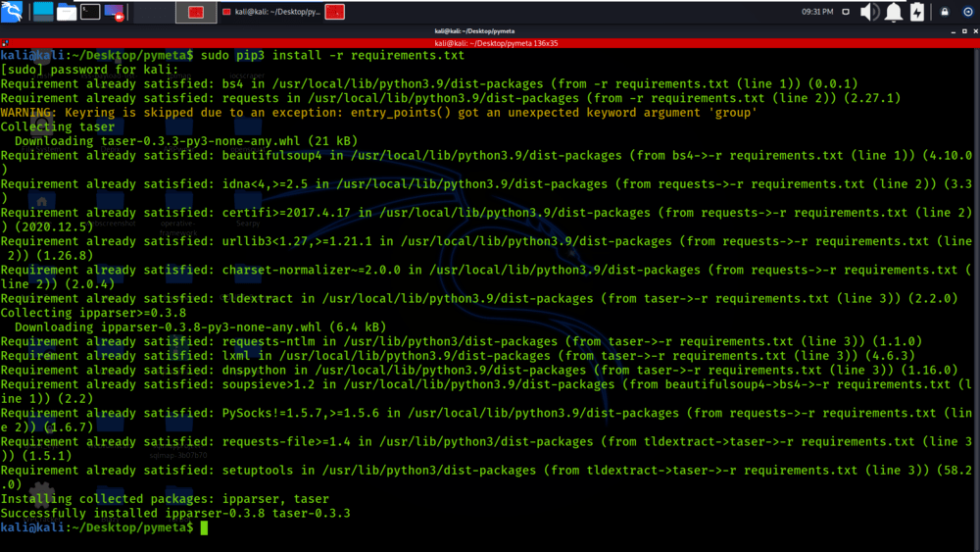Launch the terminal emulator from panel

pyautogui.click(x=90, y=11)
